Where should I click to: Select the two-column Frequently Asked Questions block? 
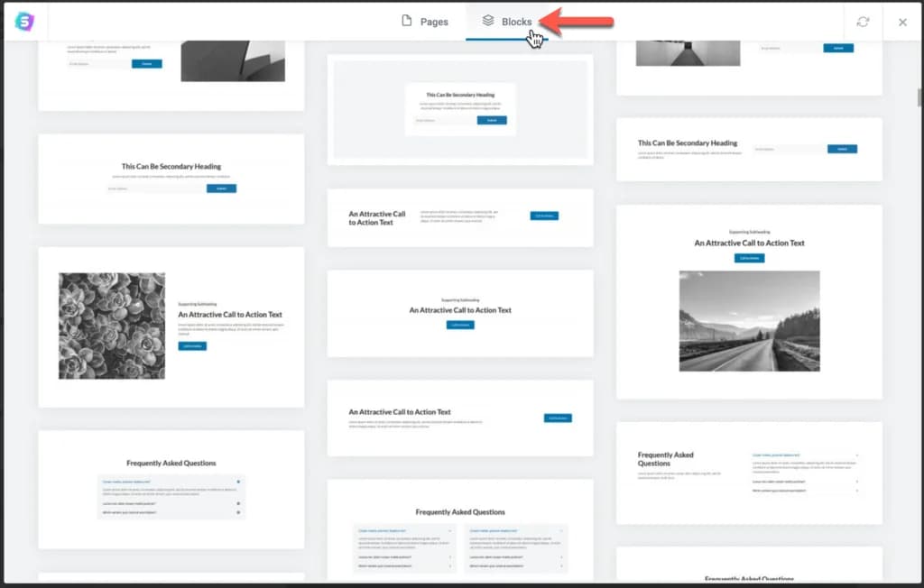tap(460, 532)
